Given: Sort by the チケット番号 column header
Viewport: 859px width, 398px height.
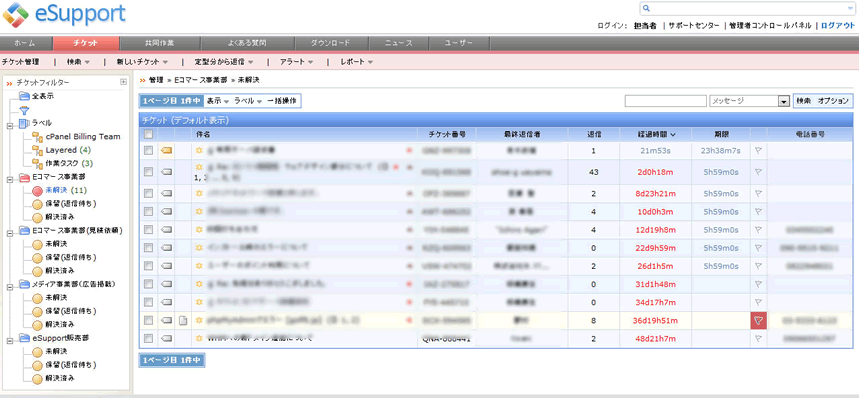Looking at the screenshot, I should (446, 134).
